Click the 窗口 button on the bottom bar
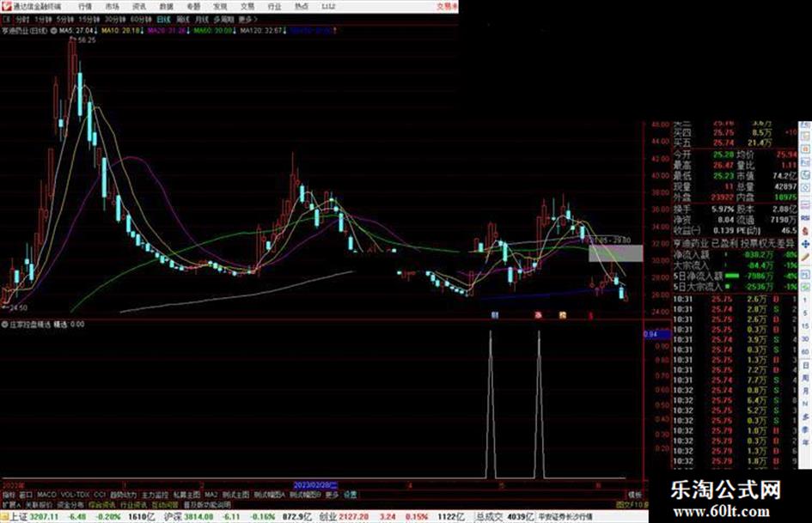This screenshot has height=523, width=812. click(26, 495)
